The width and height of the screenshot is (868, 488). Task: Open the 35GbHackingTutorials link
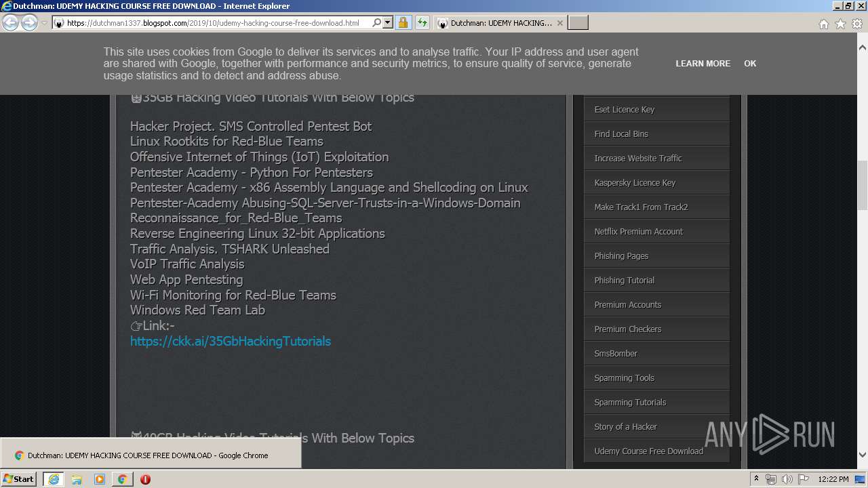[x=231, y=341]
